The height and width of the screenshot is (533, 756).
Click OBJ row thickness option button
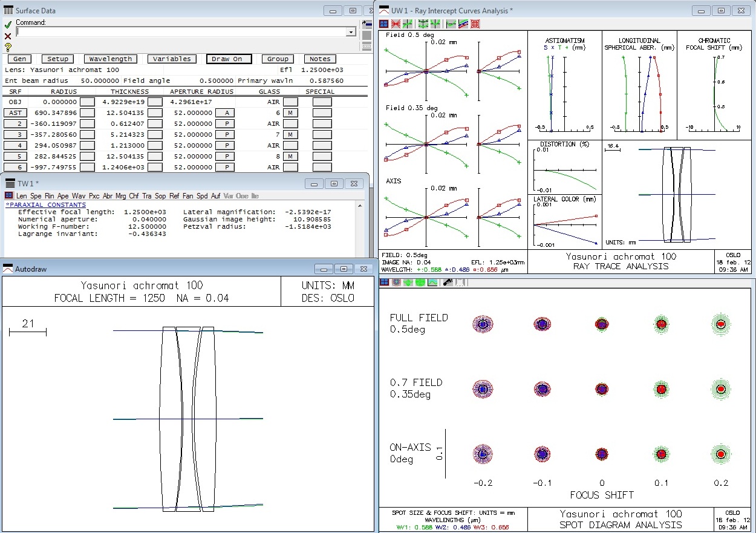(x=155, y=102)
